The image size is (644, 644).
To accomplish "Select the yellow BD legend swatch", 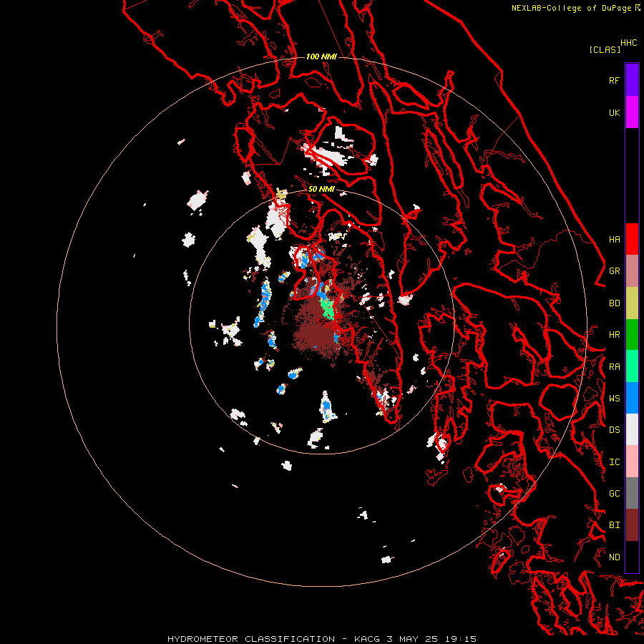I will [x=632, y=303].
